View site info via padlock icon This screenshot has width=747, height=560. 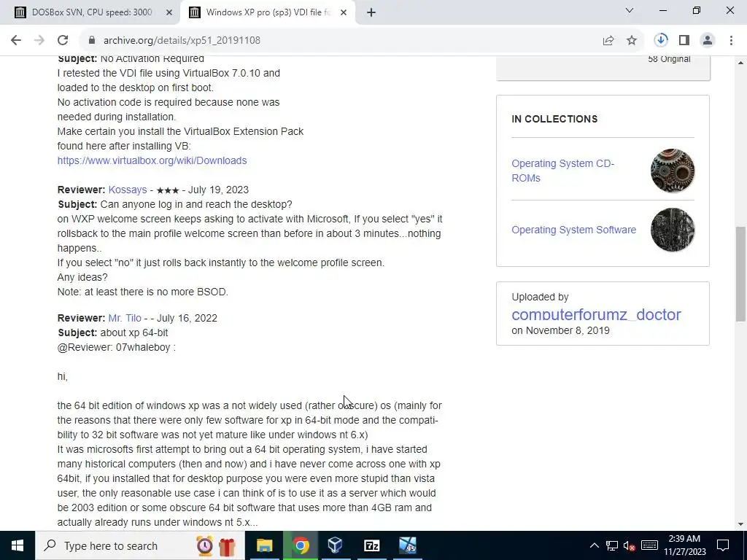click(x=91, y=41)
